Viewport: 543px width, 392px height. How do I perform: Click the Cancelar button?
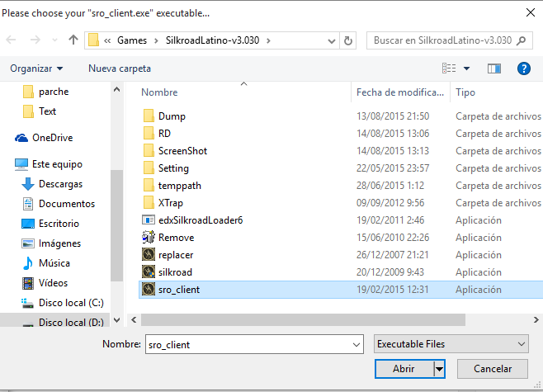coord(493,369)
